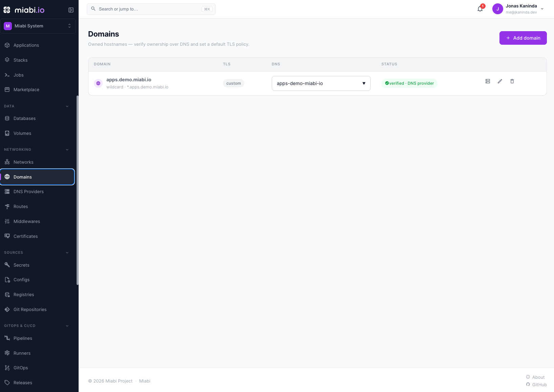This screenshot has width=554, height=392.
Task: Open Middlewares page
Action: (37, 221)
